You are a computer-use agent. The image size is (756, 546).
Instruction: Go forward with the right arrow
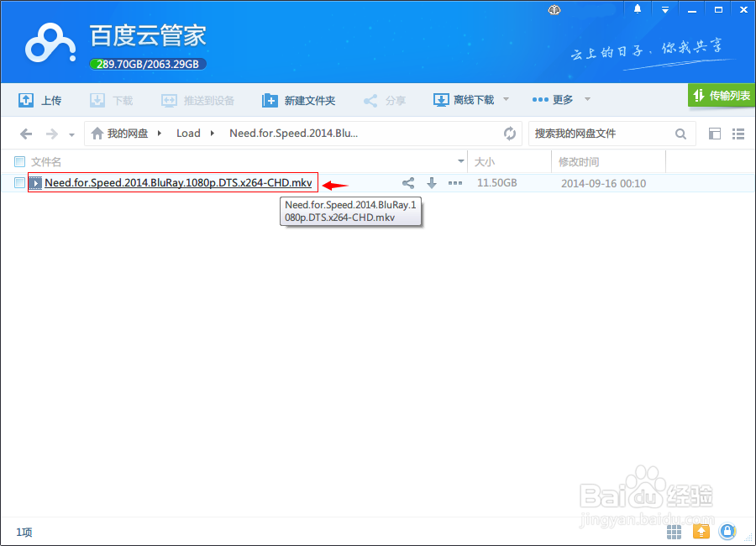pos(51,134)
